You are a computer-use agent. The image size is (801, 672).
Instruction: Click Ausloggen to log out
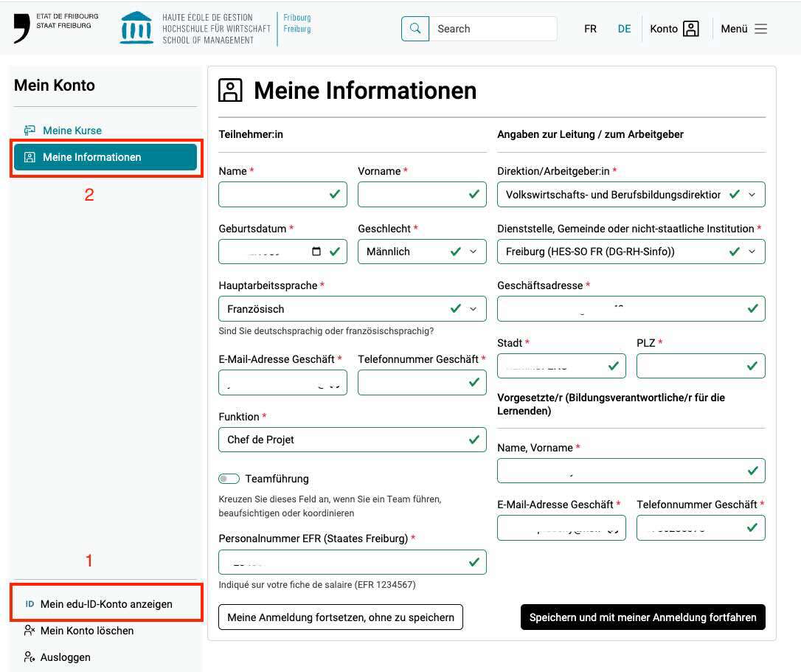tap(66, 657)
